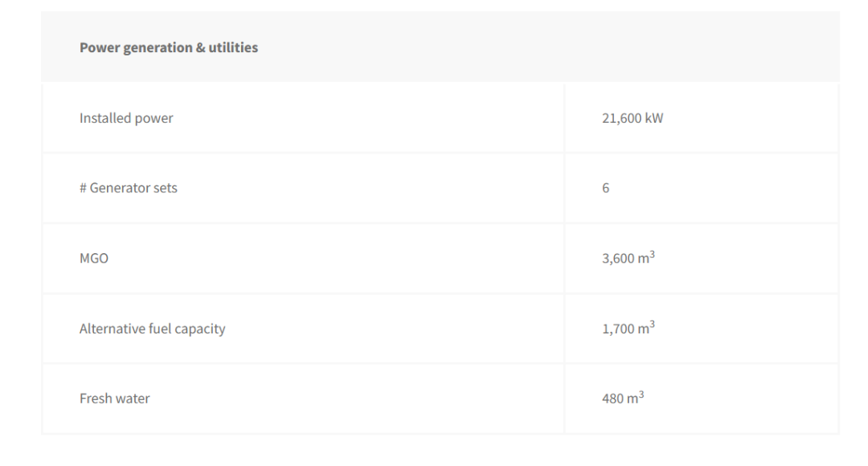Select the MGO row label
Viewport: 868px width, 466px height.
[x=93, y=258]
